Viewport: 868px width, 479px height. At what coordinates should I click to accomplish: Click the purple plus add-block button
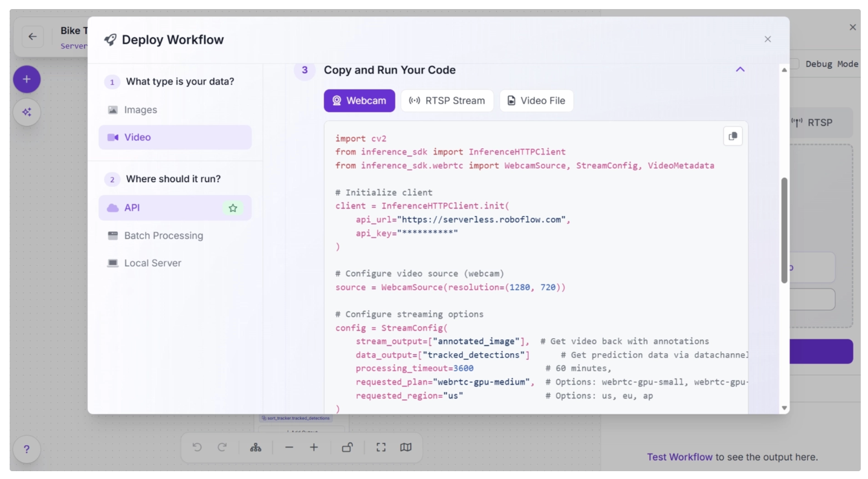click(x=27, y=79)
